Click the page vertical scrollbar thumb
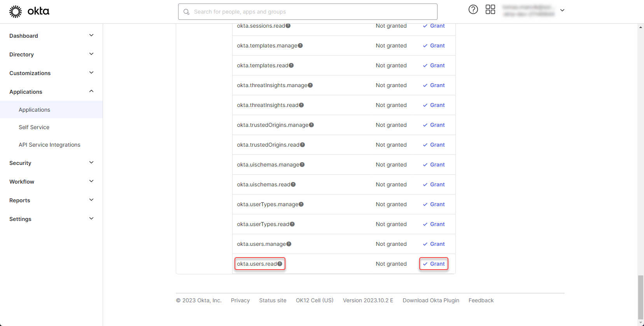 point(640,297)
